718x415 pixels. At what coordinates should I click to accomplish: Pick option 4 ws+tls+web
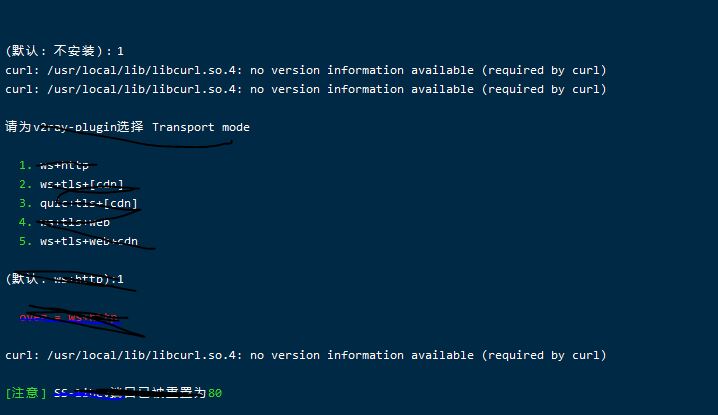75,222
